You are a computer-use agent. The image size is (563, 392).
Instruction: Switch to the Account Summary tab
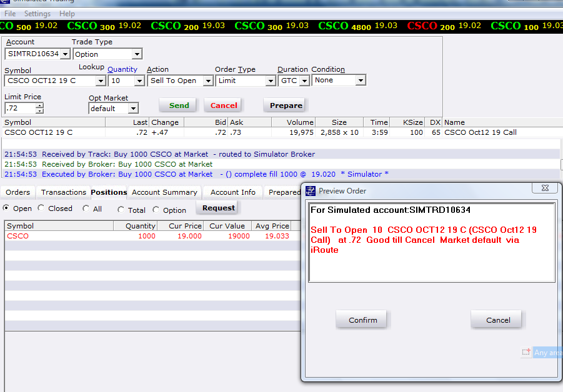pos(164,192)
